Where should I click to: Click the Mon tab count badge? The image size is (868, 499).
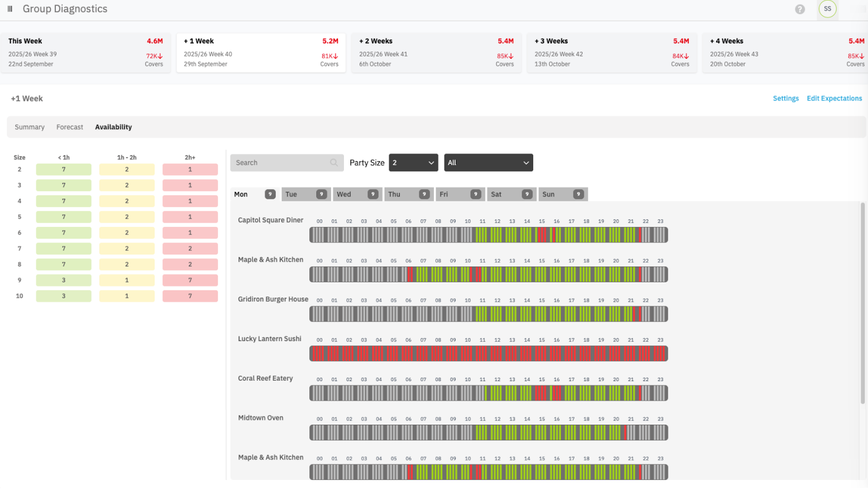[x=270, y=194]
